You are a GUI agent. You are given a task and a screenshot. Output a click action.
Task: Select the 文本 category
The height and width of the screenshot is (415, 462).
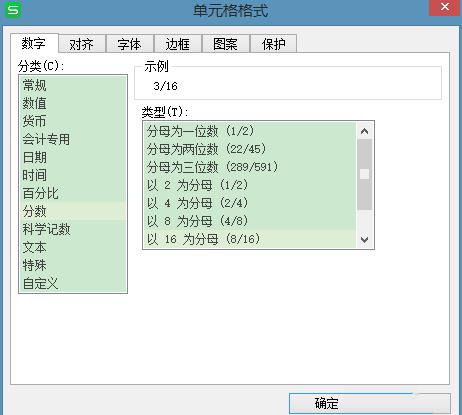pos(73,247)
